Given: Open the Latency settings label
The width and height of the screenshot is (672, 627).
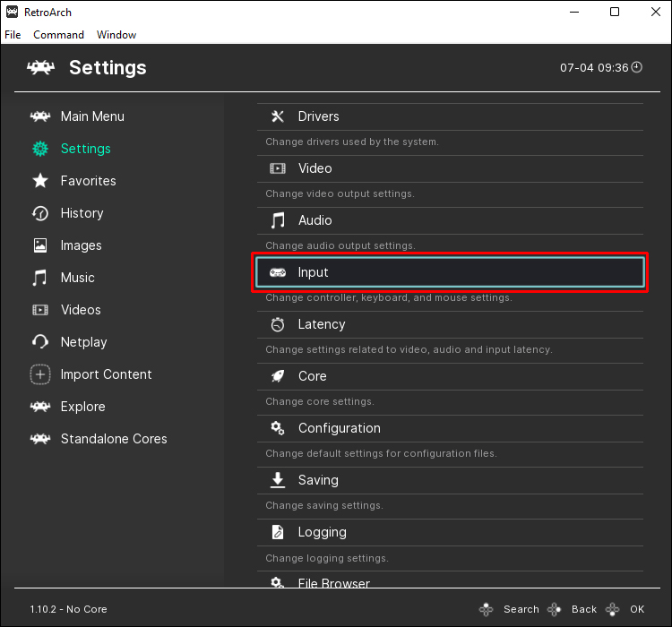Looking at the screenshot, I should 322,324.
